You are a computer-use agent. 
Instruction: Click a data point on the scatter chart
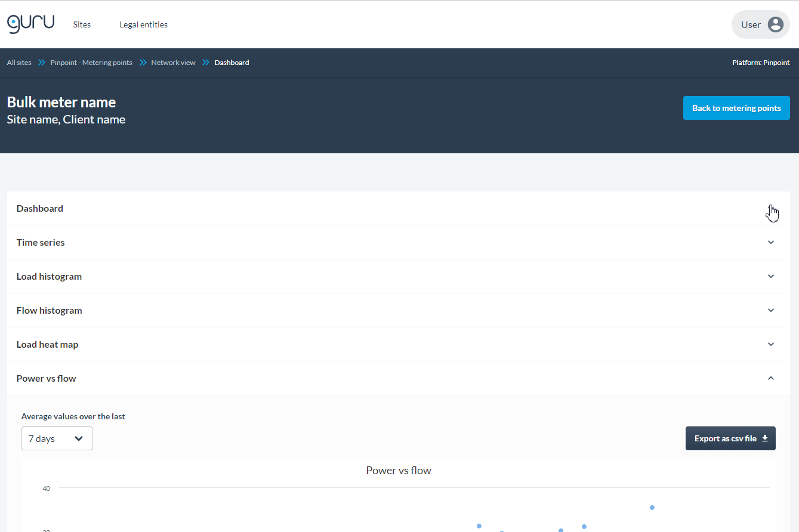click(652, 507)
